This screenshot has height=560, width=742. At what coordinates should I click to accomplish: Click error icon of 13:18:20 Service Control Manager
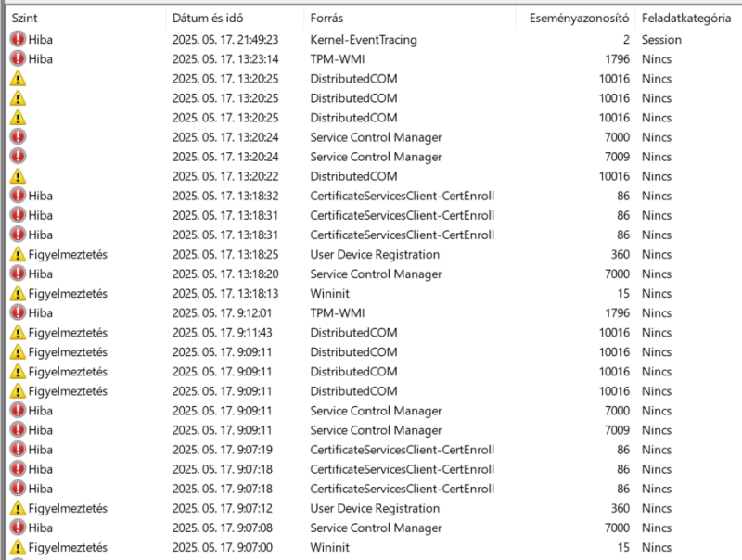[x=18, y=274]
